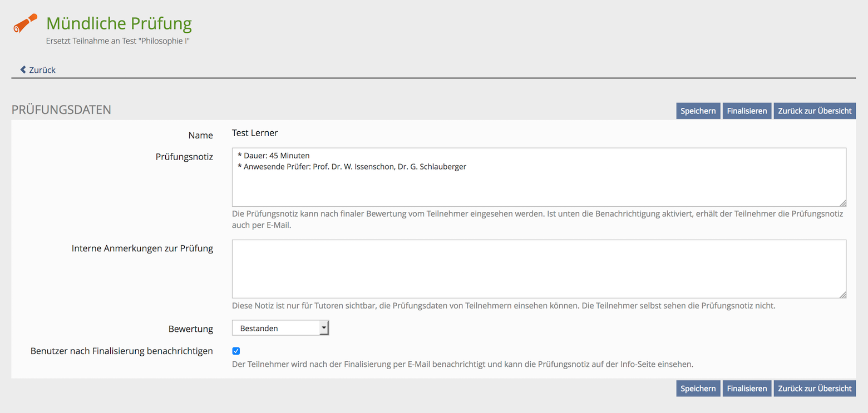Click the top Finalisieren button
868x413 pixels.
click(747, 111)
